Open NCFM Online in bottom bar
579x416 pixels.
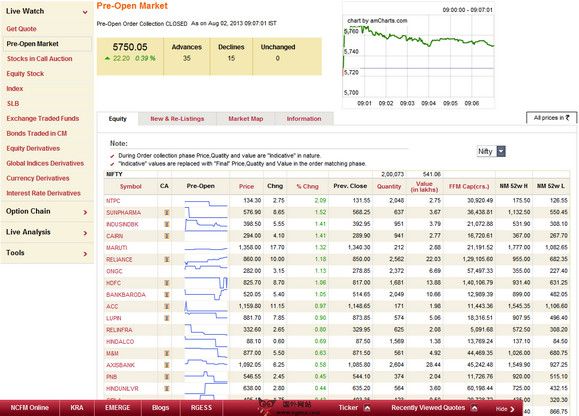pyautogui.click(x=30, y=408)
